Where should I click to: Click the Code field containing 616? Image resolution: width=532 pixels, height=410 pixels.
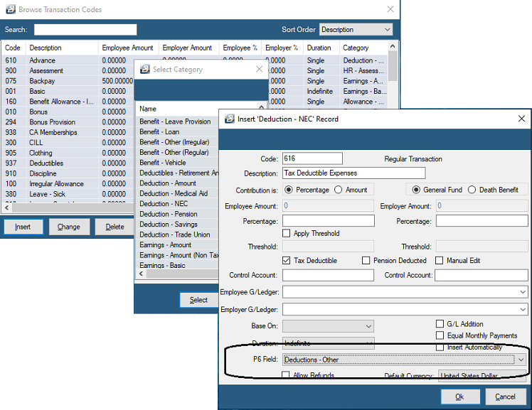coord(312,158)
